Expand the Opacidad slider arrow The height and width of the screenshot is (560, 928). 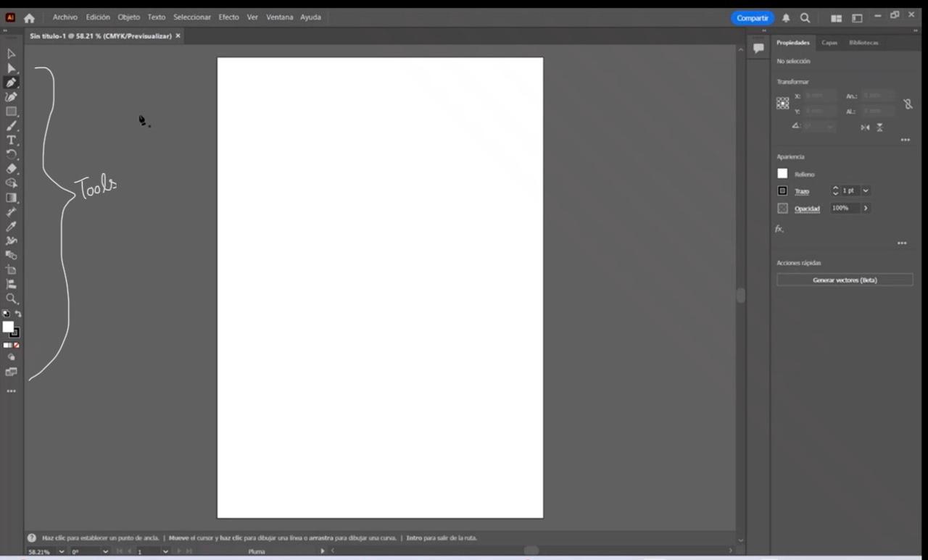(866, 208)
